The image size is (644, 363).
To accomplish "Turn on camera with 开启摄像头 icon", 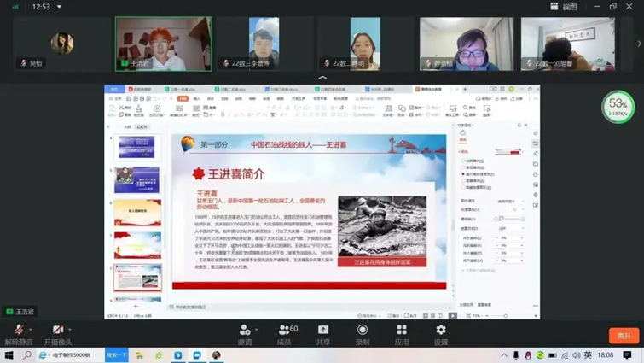I will pos(56,331).
